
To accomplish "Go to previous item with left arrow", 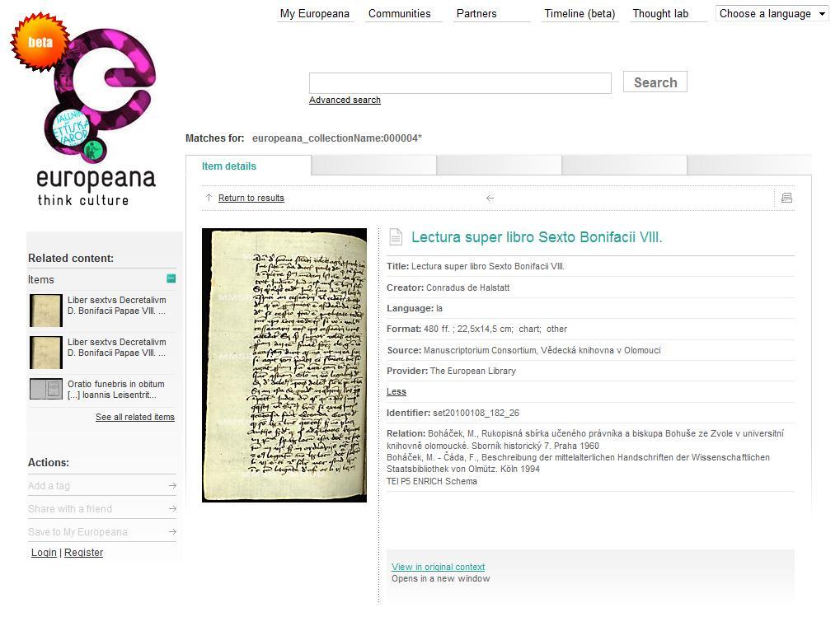I will click(x=490, y=198).
